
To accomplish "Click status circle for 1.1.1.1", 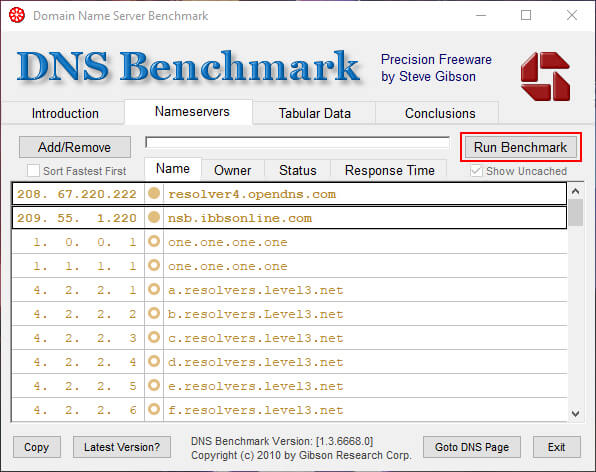I will pyautogui.click(x=154, y=265).
